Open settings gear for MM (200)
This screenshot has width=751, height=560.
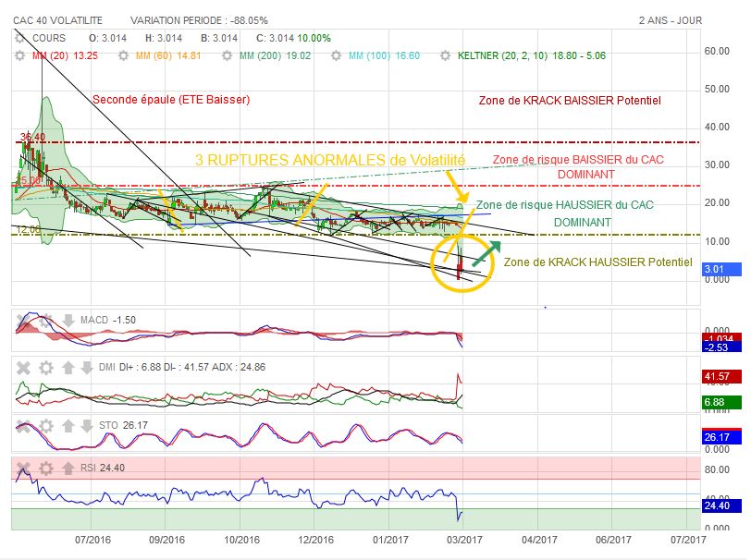(227, 55)
